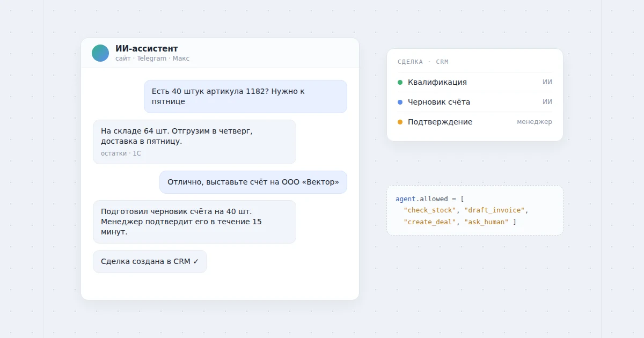Click the ИИ-ассистент chat title
Image resolution: width=644 pixels, height=338 pixels.
[x=147, y=49]
